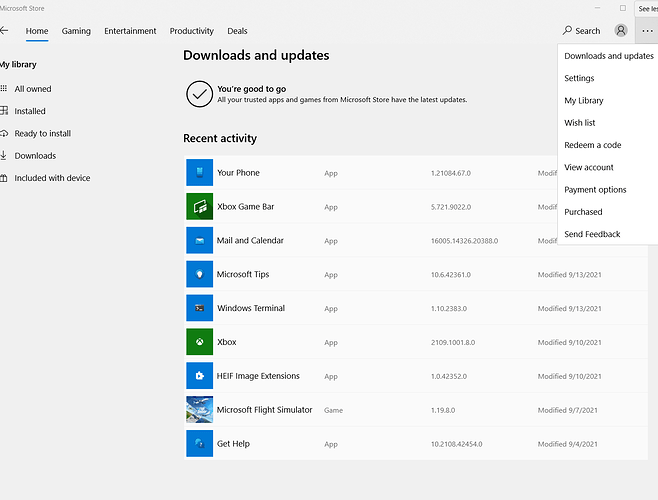
Task: Select Installed in the sidebar
Action: click(x=30, y=111)
